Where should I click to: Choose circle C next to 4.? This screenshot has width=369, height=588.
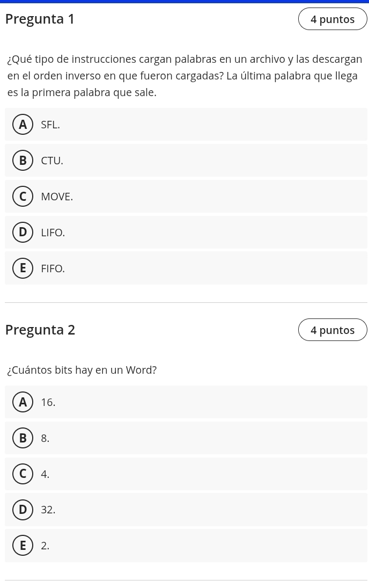tap(23, 474)
